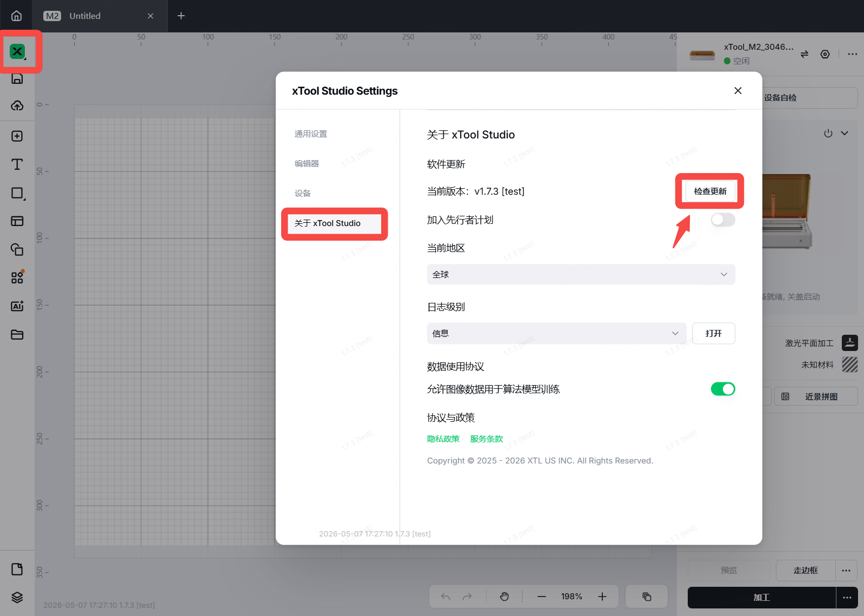Image resolution: width=864 pixels, height=616 pixels.
Task: Click the 198% zoom level value
Action: coord(571,597)
